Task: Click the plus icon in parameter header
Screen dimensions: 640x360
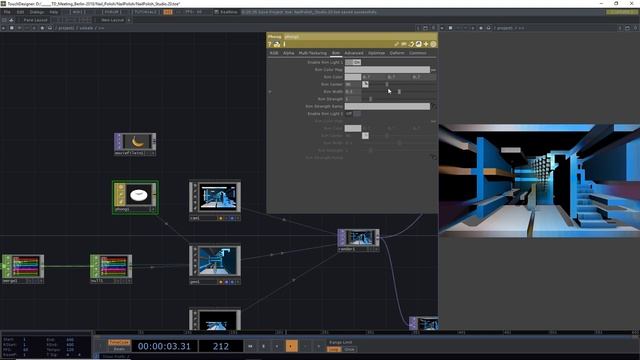Action: 426,44
